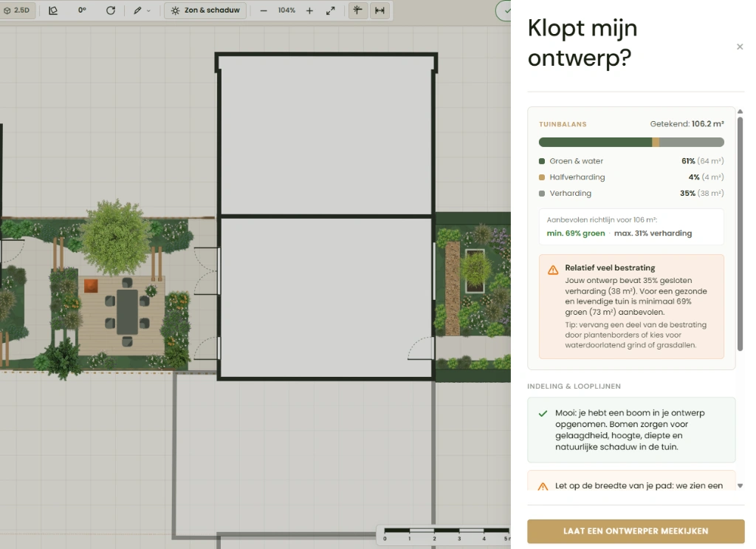Click the Verharding color swatch
The image size is (756, 549).
coord(542,194)
